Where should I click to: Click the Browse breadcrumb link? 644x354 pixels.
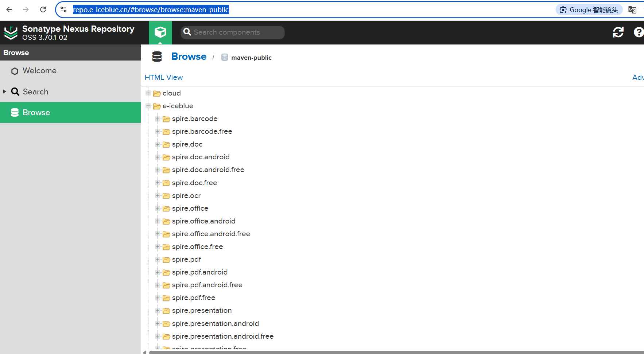point(189,57)
